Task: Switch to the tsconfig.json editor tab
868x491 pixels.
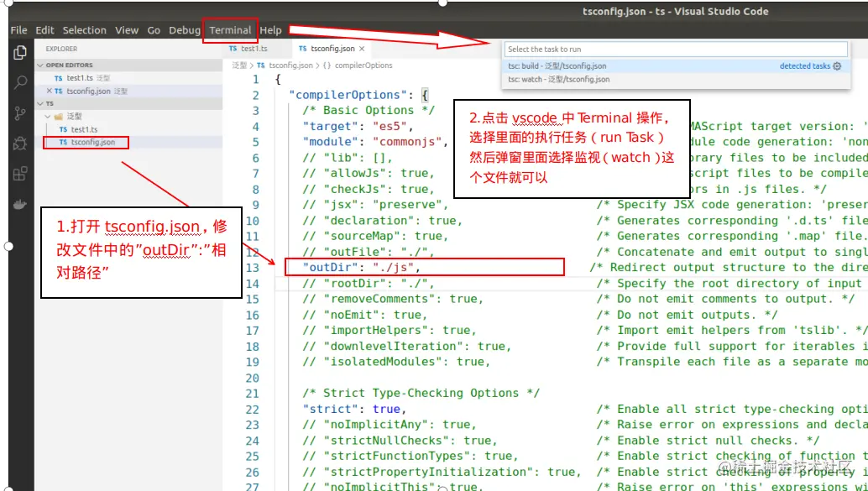Action: (332, 49)
